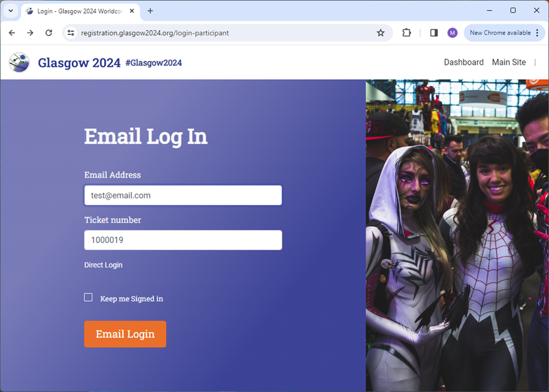Screen dimensions: 549x392
Task: Maximize the Chrome window
Action: click(513, 11)
